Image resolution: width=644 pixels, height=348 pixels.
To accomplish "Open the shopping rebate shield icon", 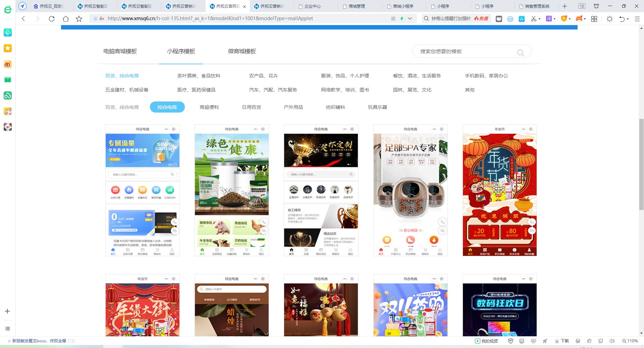I will (564, 19).
